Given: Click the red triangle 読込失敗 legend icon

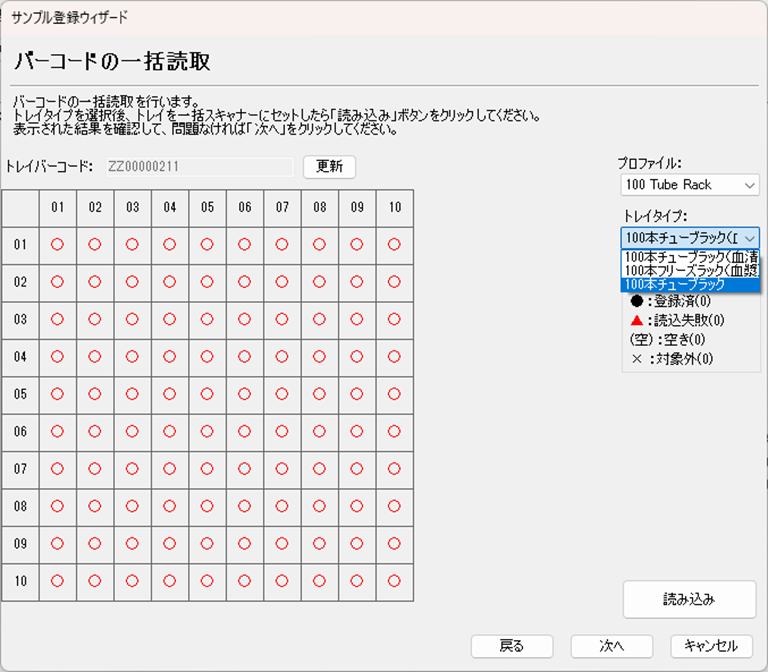Looking at the screenshot, I should pos(637,320).
